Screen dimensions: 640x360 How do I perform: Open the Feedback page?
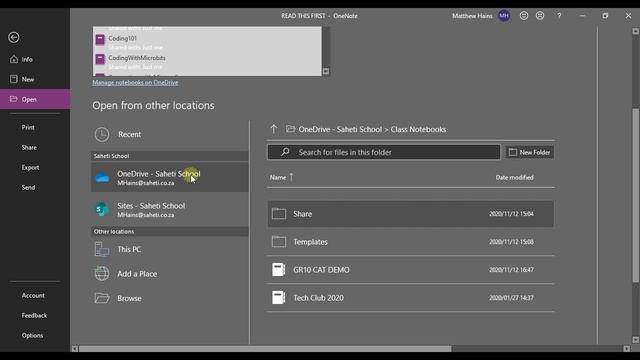[x=35, y=315]
